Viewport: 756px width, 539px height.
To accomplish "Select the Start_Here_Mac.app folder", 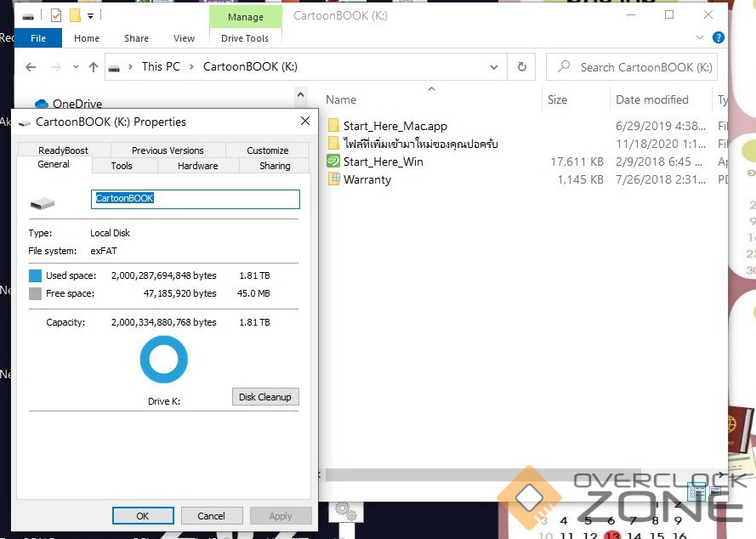I will pyautogui.click(x=333, y=126).
